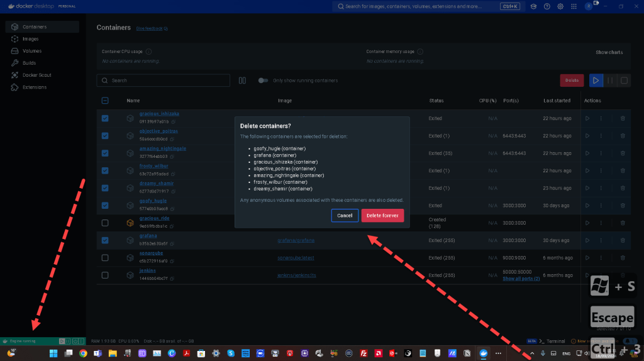Uncheck the dreamy_shamir container checkbox
The image size is (644, 361).
click(105, 188)
